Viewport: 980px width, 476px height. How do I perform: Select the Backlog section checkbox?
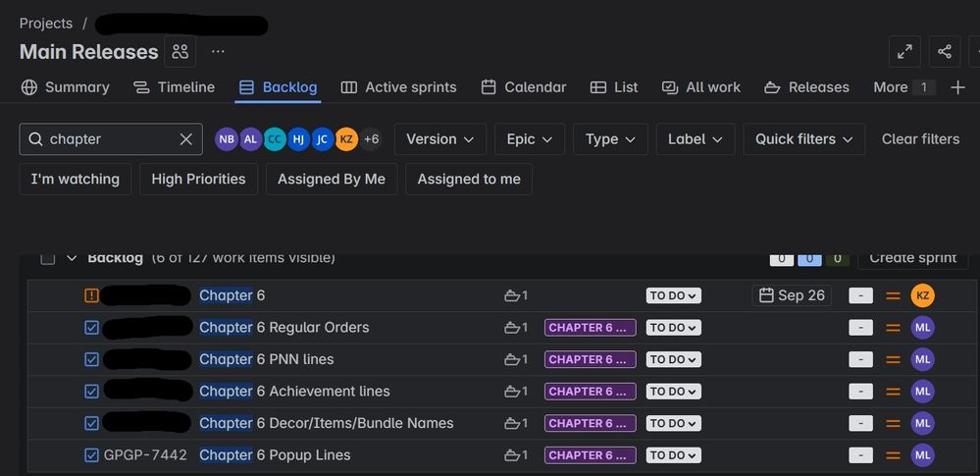[47, 258]
